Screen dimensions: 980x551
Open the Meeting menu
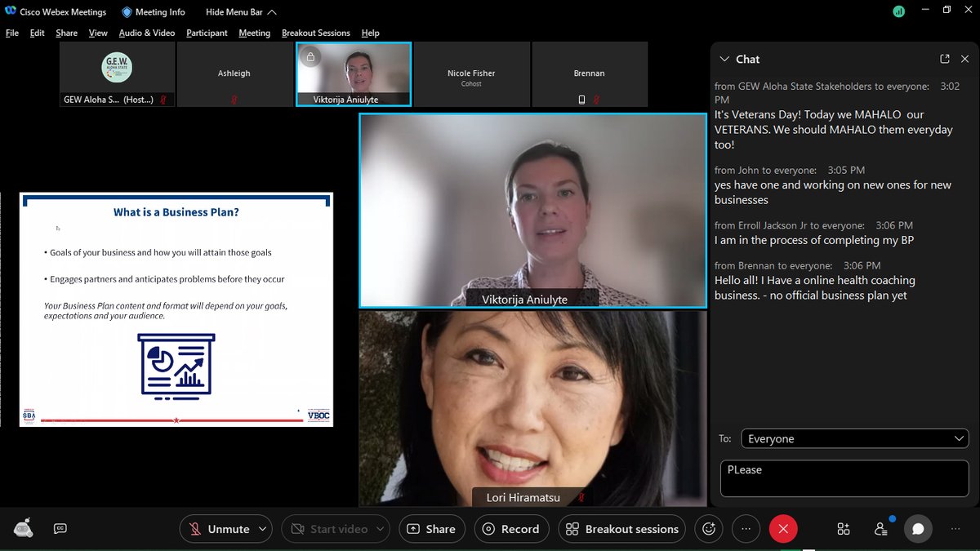tap(255, 33)
